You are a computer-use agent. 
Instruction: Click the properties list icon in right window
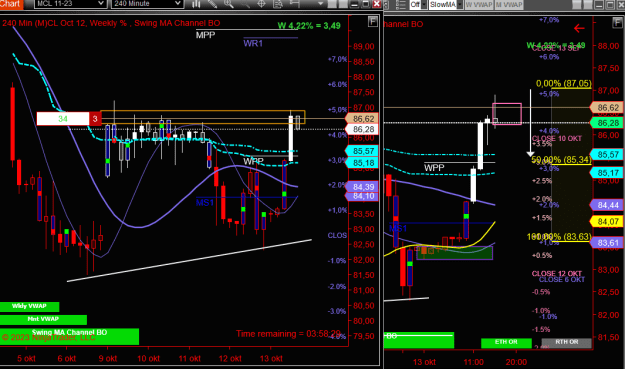pyautogui.click(x=401, y=4)
